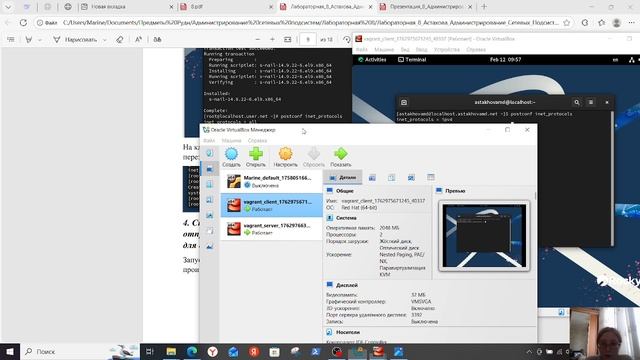The height and width of the screenshot is (360, 640).
Task: Open File Explorer from the taskbar
Action: click(171, 351)
